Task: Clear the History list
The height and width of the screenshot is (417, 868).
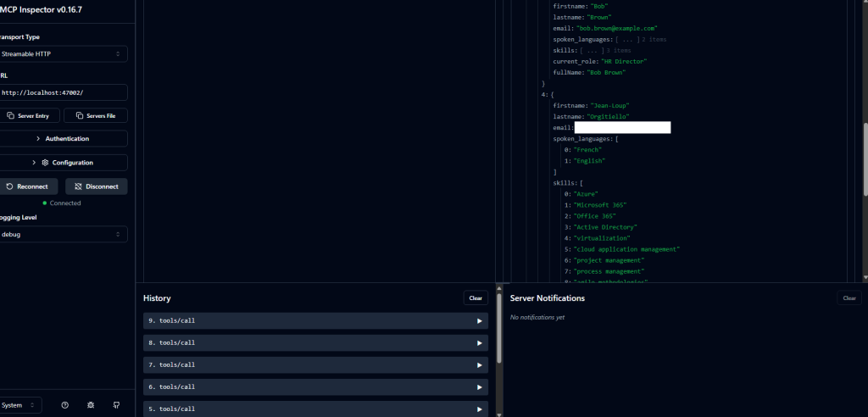Action: [x=476, y=298]
